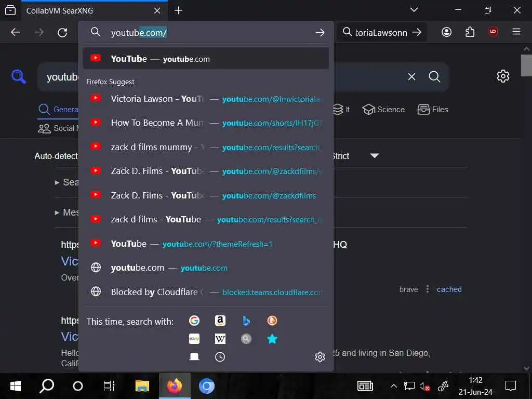Screen dimensions: 532x399
Task: Open the notification center icon
Action: coord(510,386)
